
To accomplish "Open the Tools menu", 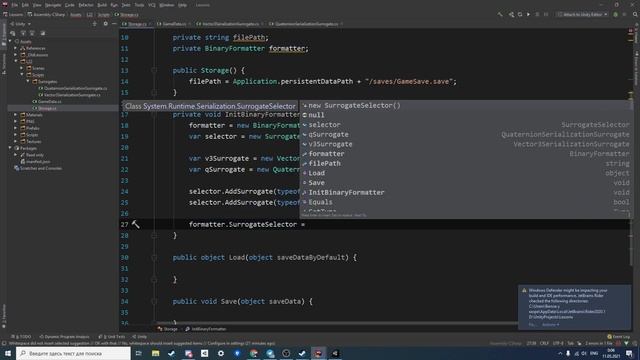I will 139,5.
